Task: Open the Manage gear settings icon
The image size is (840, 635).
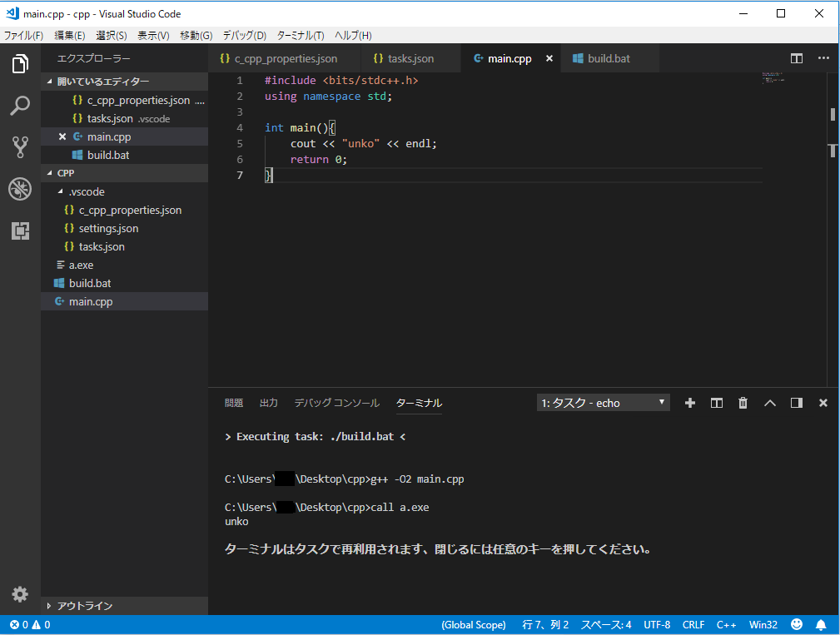Action: click(x=20, y=593)
